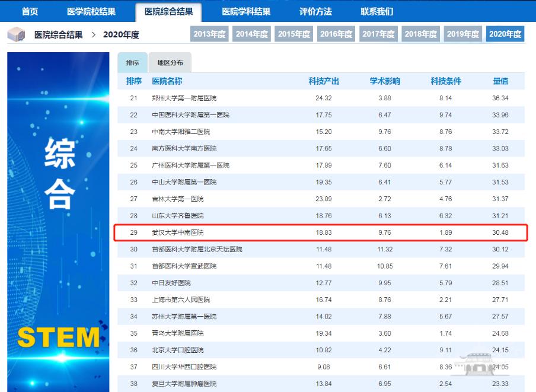Select the 2019年度 year button
This screenshot has width=536, height=392.
[x=462, y=34]
